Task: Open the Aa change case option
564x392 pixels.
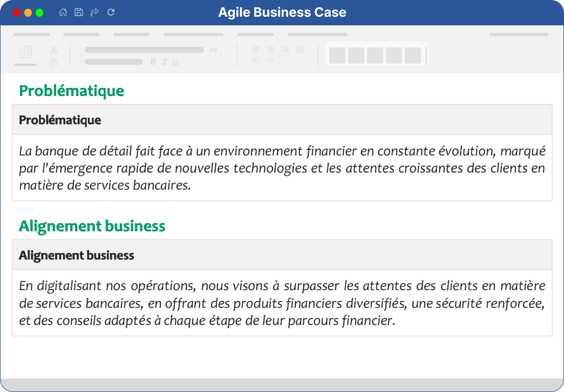Action: [x=213, y=50]
